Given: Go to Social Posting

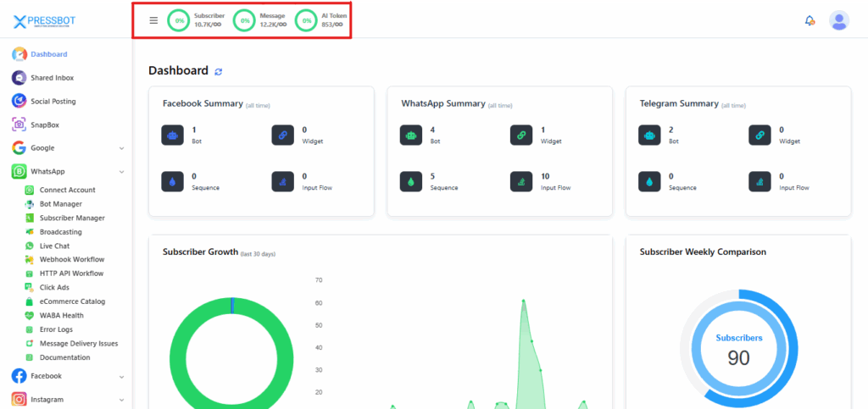Looking at the screenshot, I should pos(53,101).
